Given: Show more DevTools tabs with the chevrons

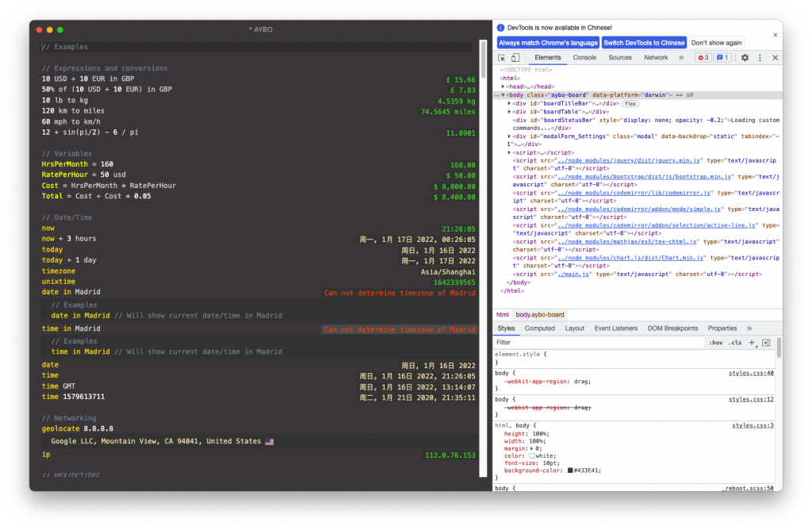Looking at the screenshot, I should point(681,58).
